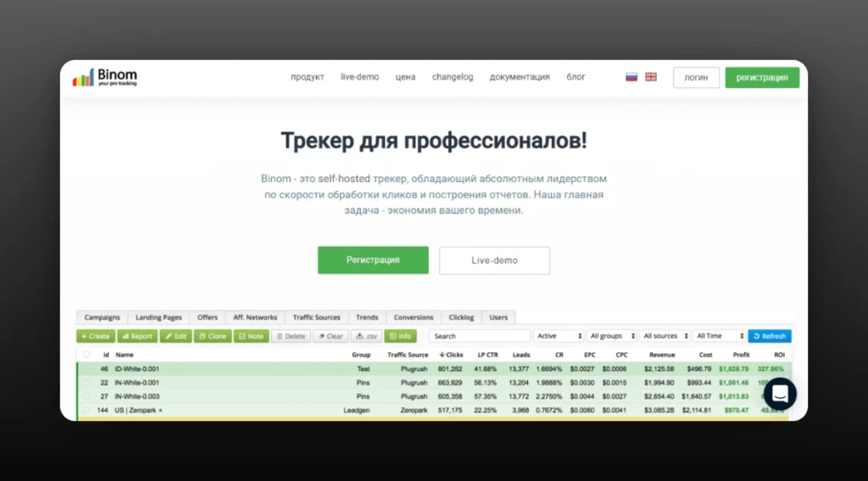The height and width of the screenshot is (481, 868).
Task: Click the Clone toolbar button
Action: tap(213, 336)
